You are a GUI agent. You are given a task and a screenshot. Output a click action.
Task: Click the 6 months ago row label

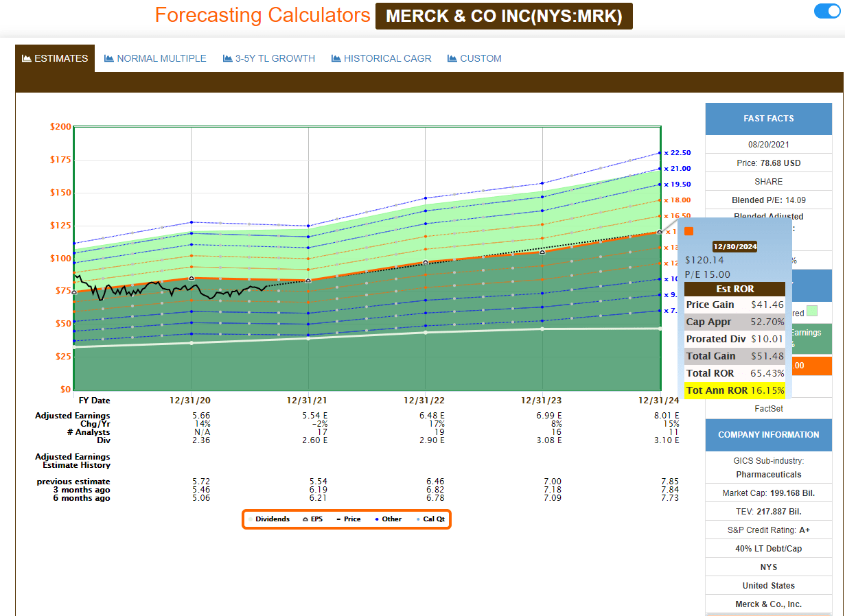(x=82, y=498)
